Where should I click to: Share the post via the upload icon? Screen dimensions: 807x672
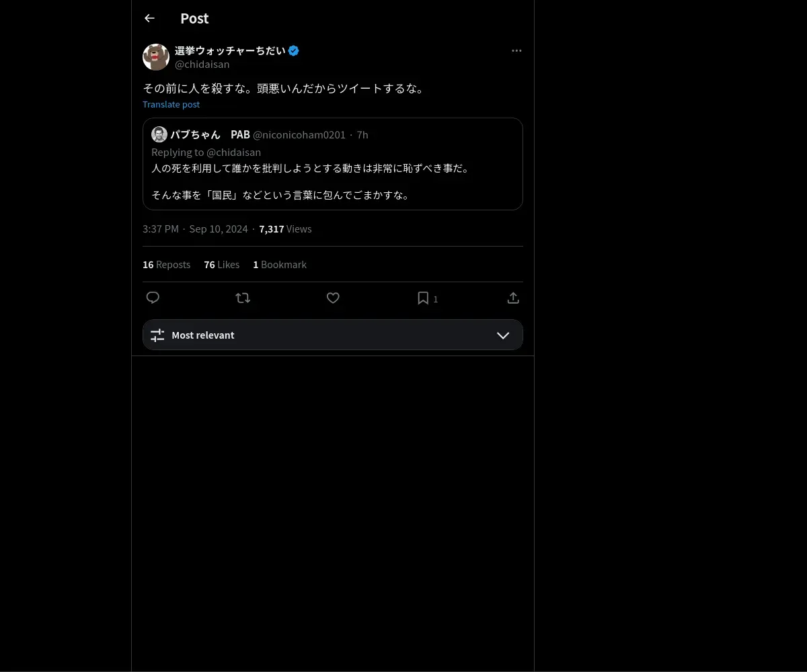coord(513,298)
